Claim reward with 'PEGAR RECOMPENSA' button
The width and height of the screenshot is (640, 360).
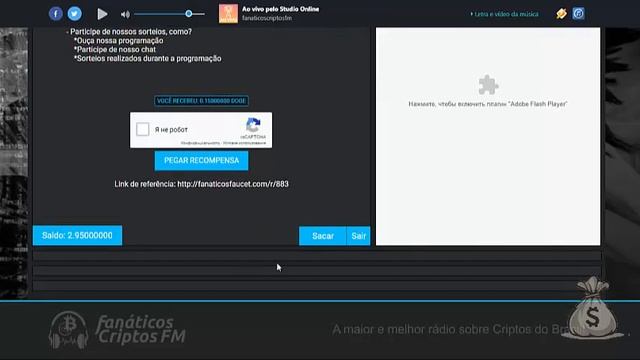click(201, 160)
